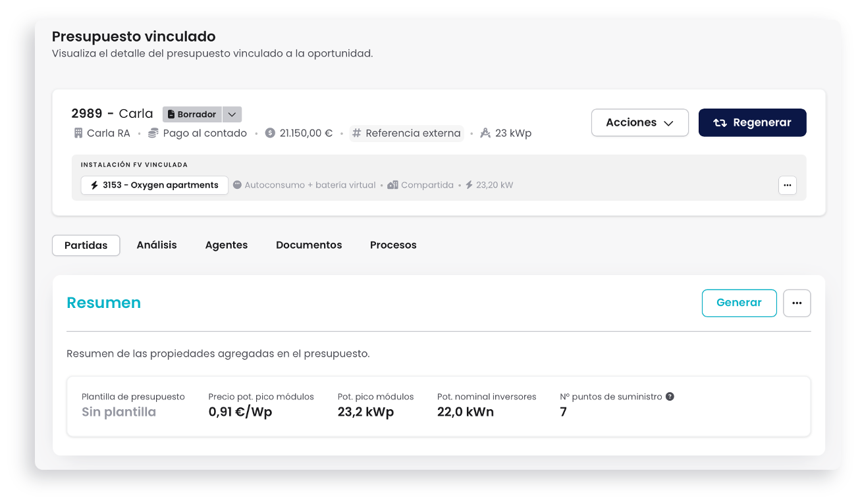Click the Carla RA text

(x=109, y=133)
